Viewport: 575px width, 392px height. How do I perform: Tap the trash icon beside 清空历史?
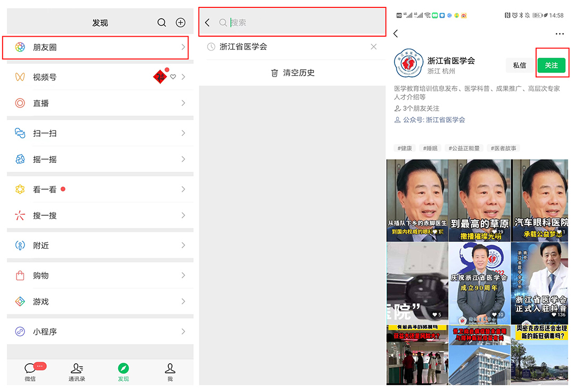(274, 73)
